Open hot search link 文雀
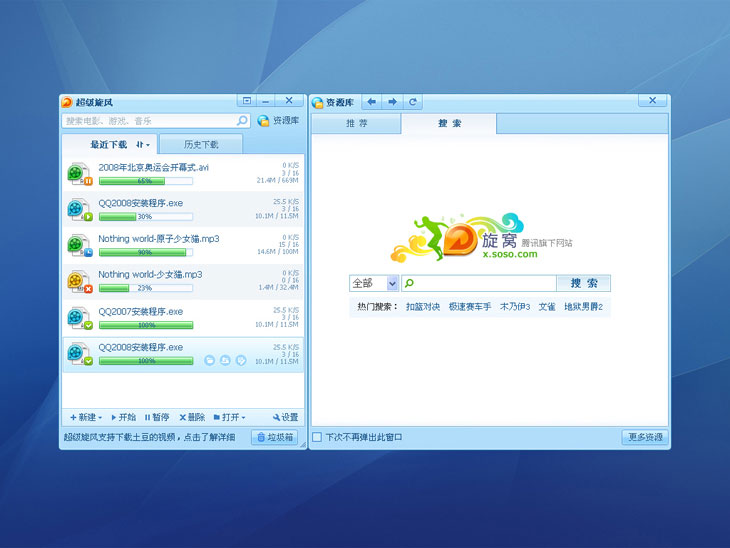Viewport: 730px width, 548px height. 547,307
